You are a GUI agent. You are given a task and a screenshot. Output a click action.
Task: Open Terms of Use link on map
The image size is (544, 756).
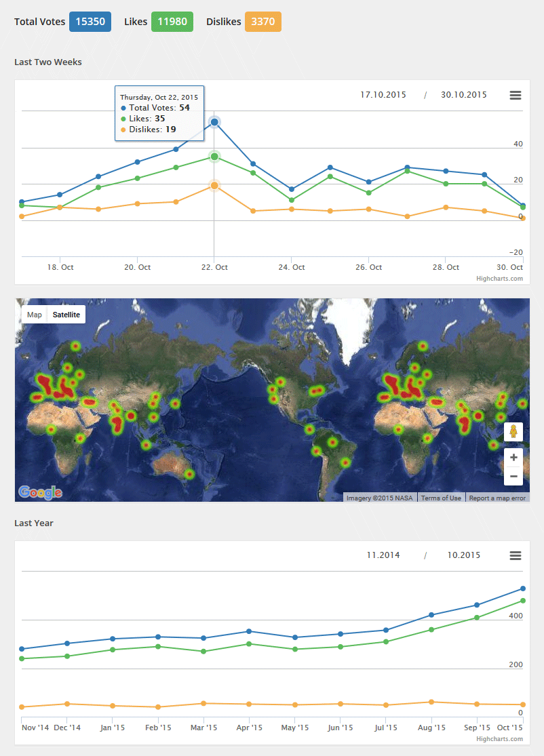coord(441,498)
